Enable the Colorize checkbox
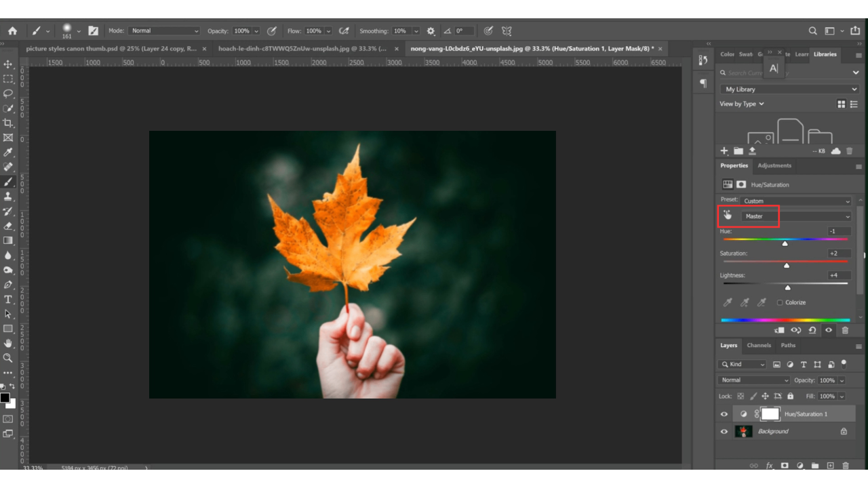This screenshot has height=488, width=868. tap(780, 302)
